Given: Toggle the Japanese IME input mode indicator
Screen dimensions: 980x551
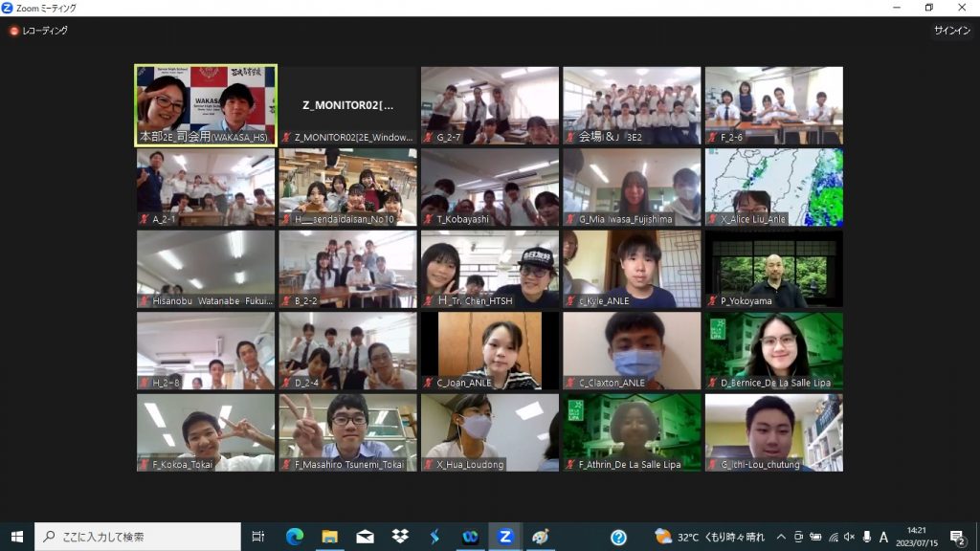Looking at the screenshot, I should [x=884, y=537].
